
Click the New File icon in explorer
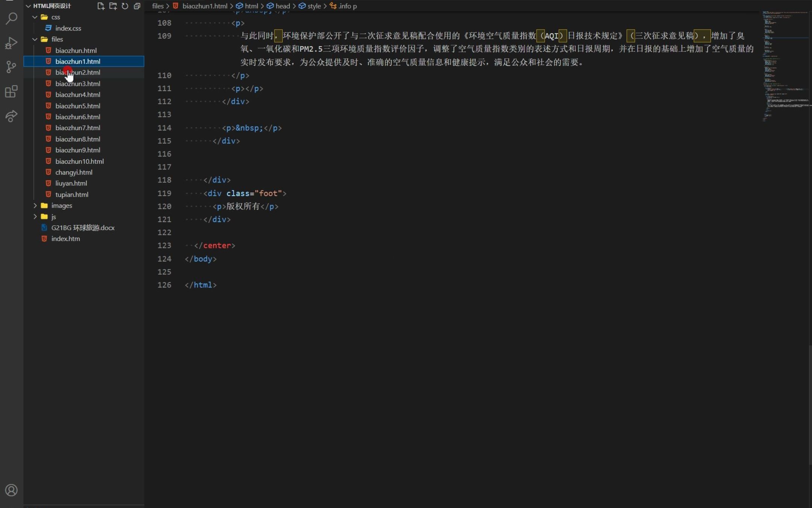101,6
